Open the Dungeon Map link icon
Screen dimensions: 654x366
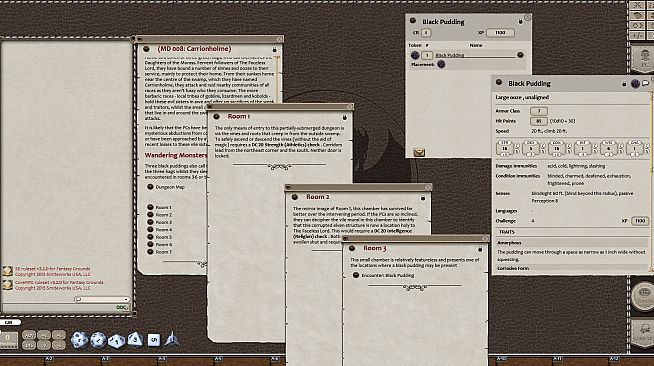[x=150, y=187]
